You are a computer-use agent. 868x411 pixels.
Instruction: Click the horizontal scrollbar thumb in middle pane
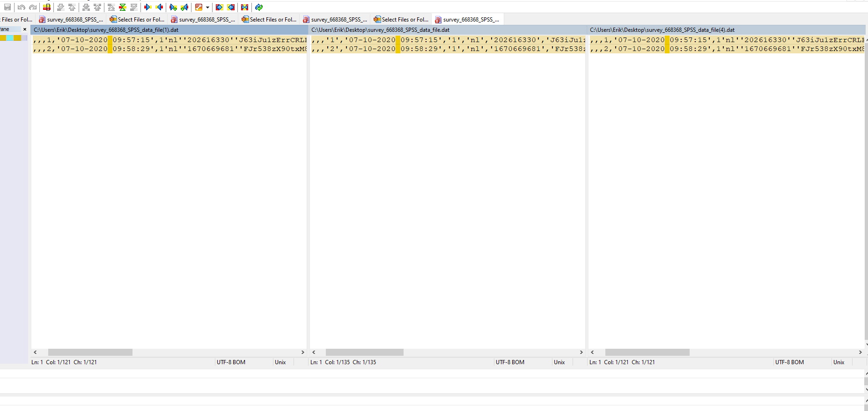[x=364, y=352]
